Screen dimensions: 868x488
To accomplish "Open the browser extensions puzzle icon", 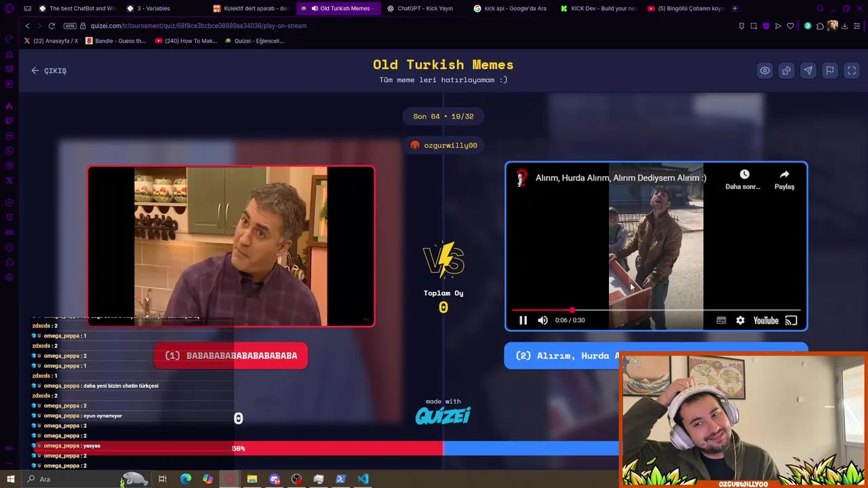I will click(820, 26).
